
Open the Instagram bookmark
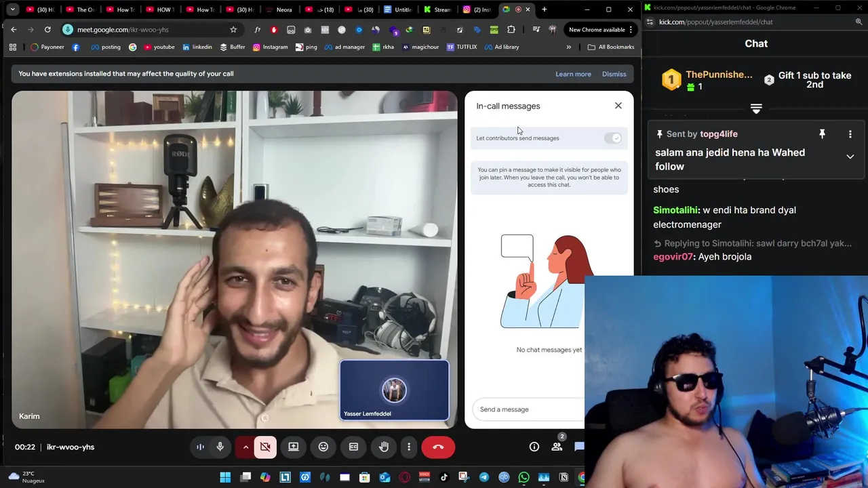(270, 47)
